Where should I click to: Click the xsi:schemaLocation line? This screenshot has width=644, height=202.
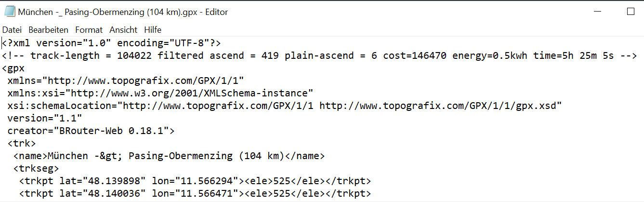284,106
